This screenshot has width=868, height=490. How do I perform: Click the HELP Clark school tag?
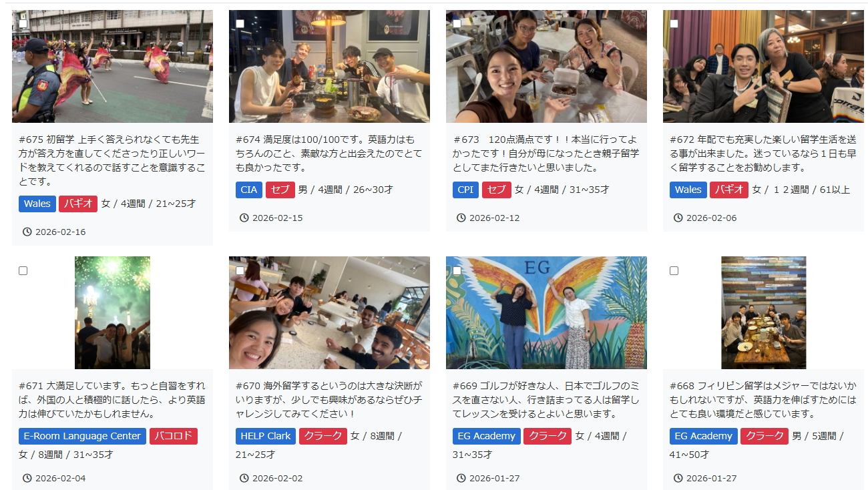266,436
